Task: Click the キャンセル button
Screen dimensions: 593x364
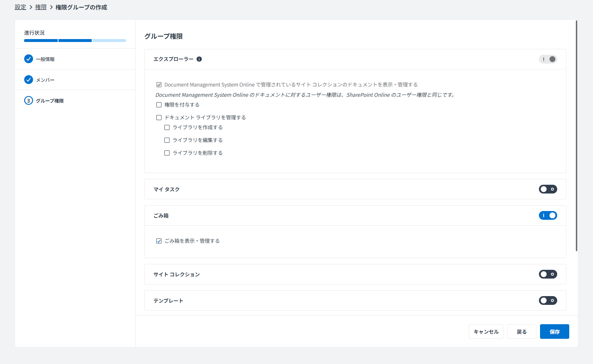Action: [486, 332]
